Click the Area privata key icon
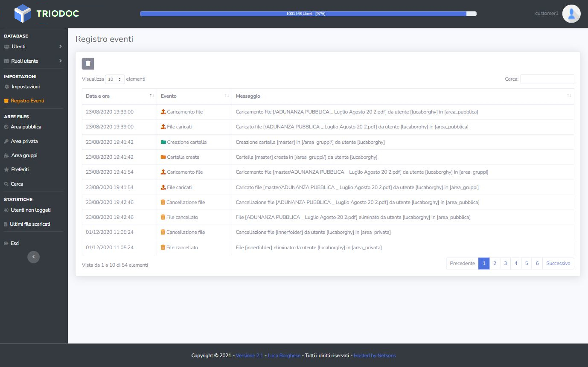This screenshot has height=367, width=588. (6, 141)
